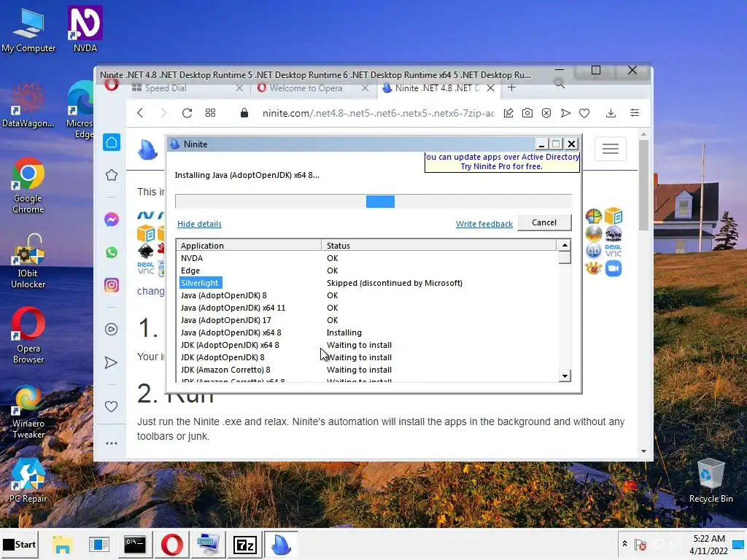Image resolution: width=747 pixels, height=560 pixels.
Task: Open File Explorer from taskbar
Action: click(x=63, y=544)
